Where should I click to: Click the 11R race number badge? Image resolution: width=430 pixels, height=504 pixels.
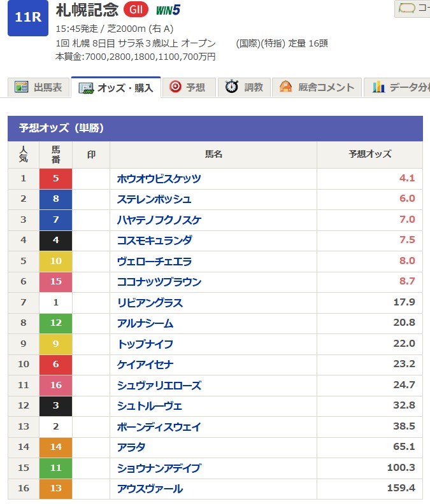click(x=28, y=17)
